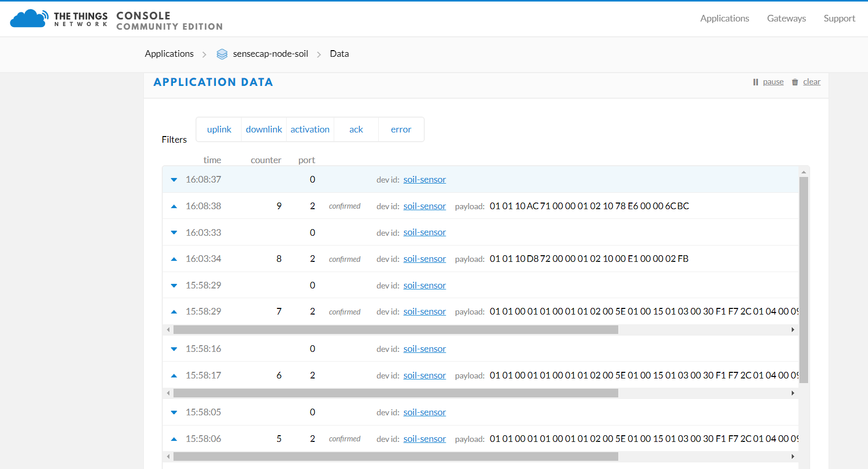Viewport: 868px width, 469px height.
Task: Open Applications in the top navigation
Action: click(x=725, y=18)
